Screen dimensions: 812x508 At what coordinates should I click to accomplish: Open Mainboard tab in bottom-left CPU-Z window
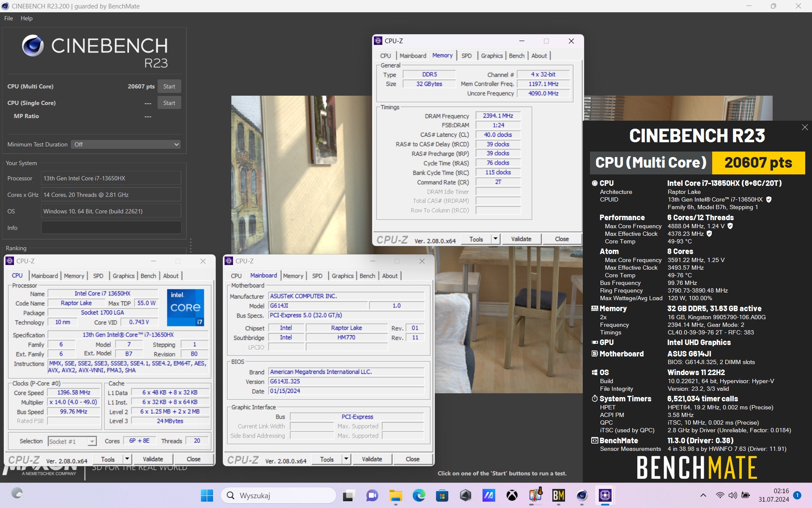(44, 276)
